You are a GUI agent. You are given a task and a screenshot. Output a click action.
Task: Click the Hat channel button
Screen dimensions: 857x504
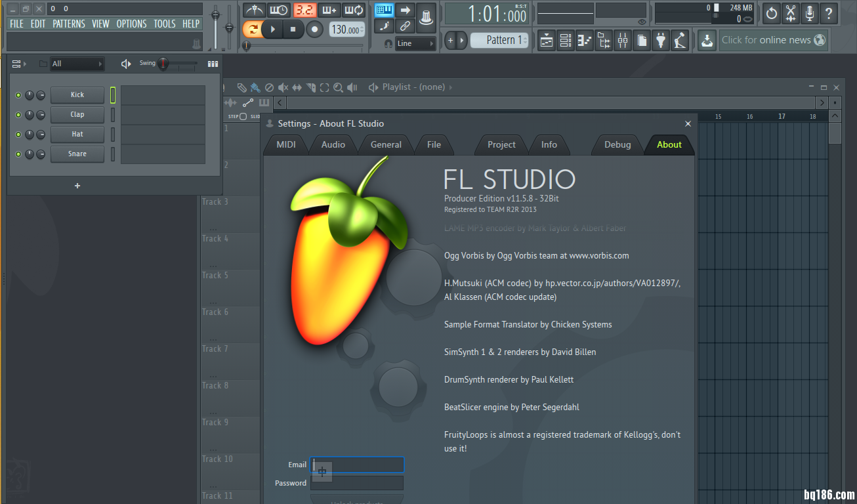pos(77,135)
